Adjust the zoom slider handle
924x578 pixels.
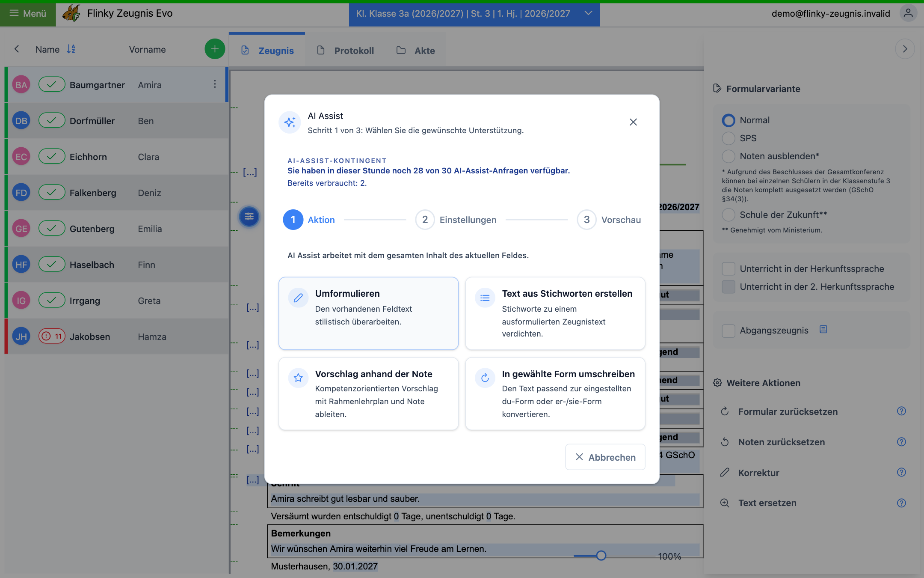tap(601, 556)
